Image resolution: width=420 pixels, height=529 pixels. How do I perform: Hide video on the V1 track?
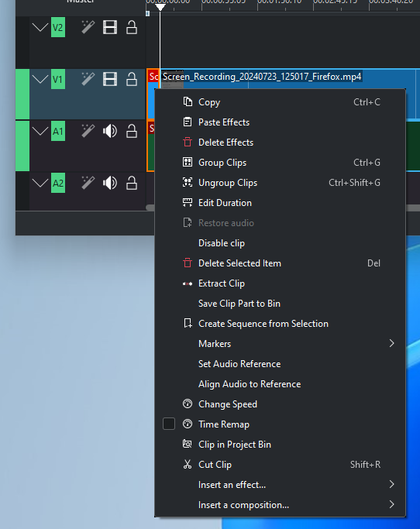click(110, 79)
